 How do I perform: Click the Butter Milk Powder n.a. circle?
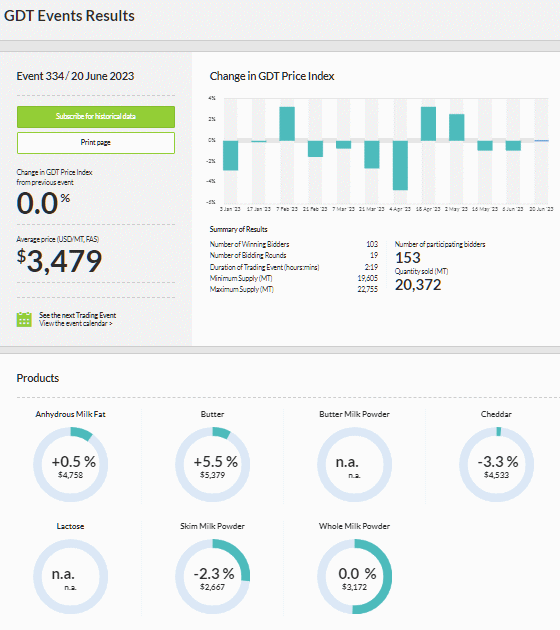[354, 464]
